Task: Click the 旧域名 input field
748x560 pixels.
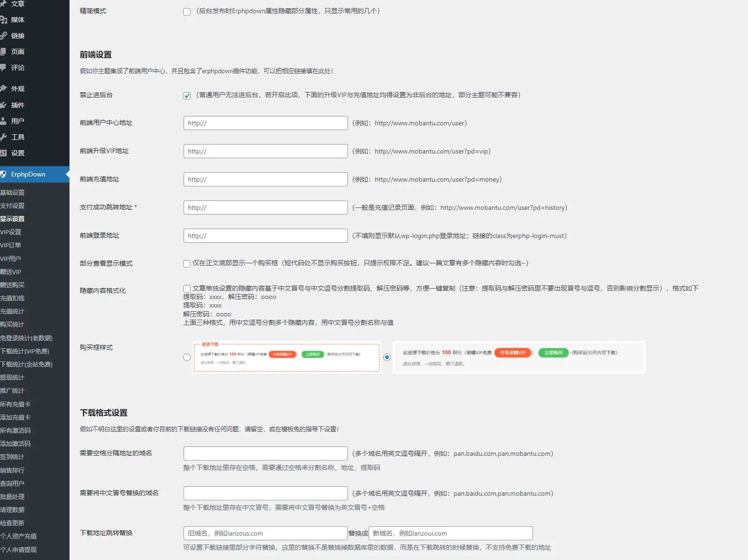Action: pyautogui.click(x=266, y=533)
